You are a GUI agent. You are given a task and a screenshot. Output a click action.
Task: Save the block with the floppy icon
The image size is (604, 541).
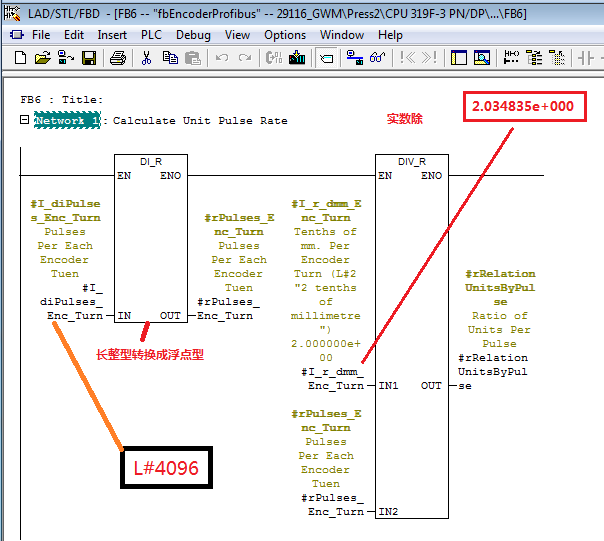pyautogui.click(x=89, y=58)
